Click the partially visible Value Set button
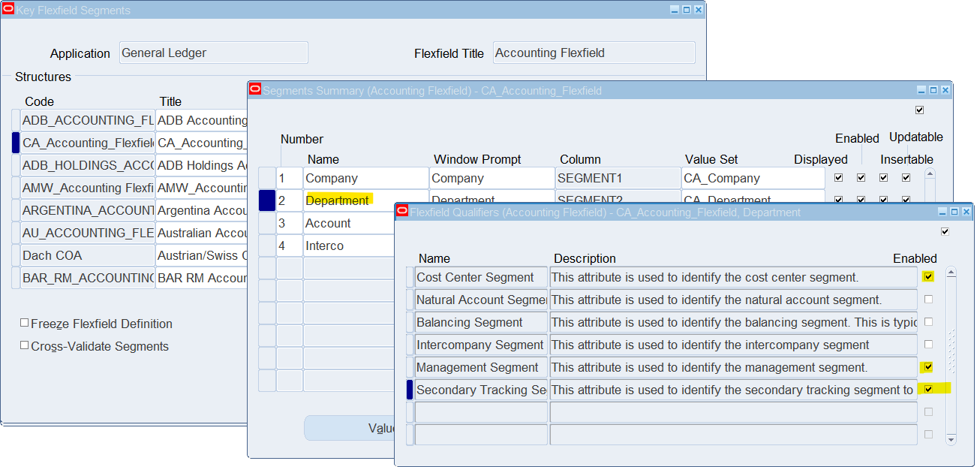This screenshot has width=980, height=467. click(350, 428)
